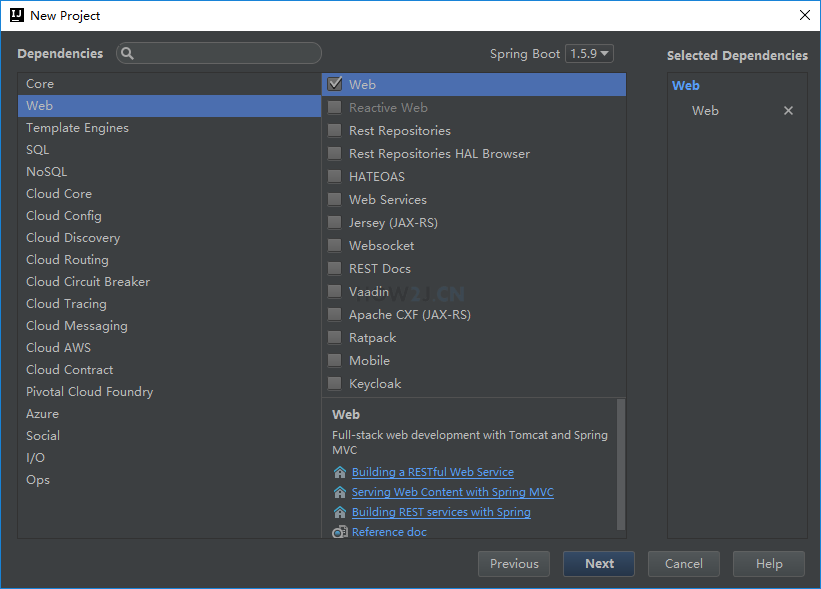Click the IntelliJ logo in title bar
This screenshot has height=589, width=821.
point(15,15)
